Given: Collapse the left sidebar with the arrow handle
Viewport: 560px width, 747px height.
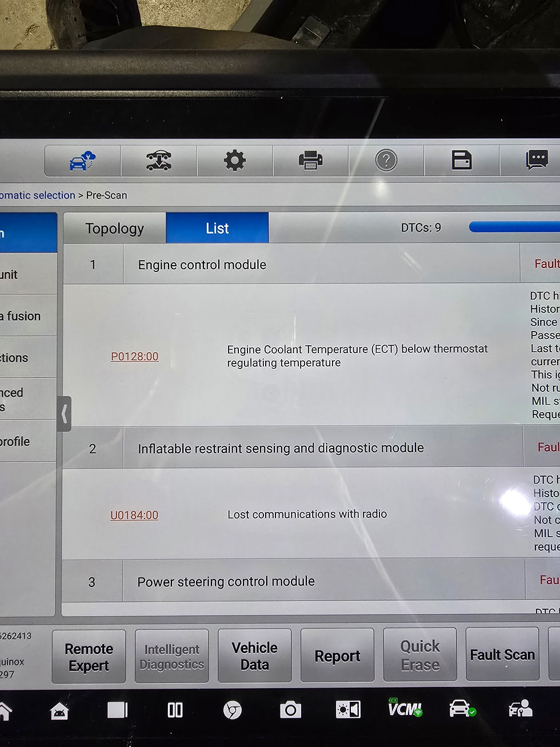Looking at the screenshot, I should (x=65, y=414).
